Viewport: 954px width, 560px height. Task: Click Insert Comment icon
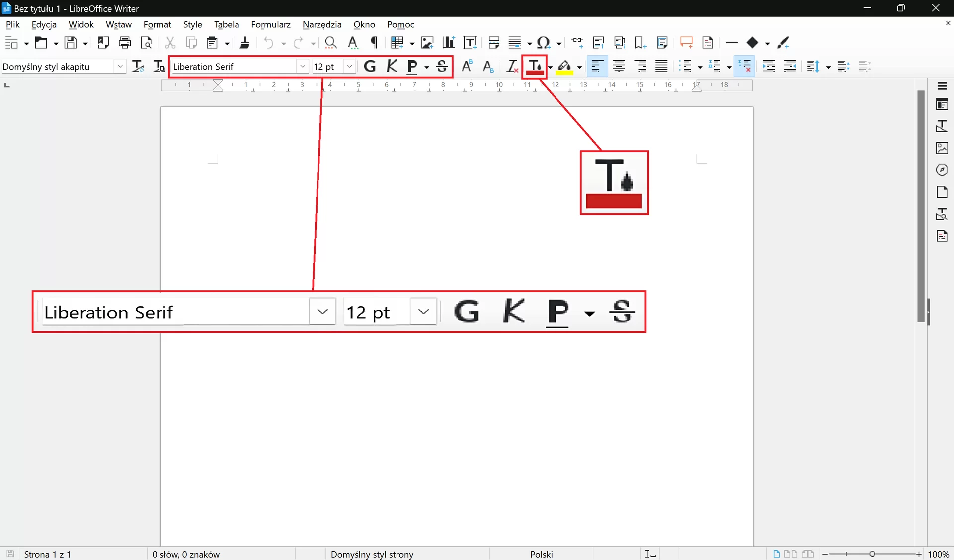click(x=686, y=43)
